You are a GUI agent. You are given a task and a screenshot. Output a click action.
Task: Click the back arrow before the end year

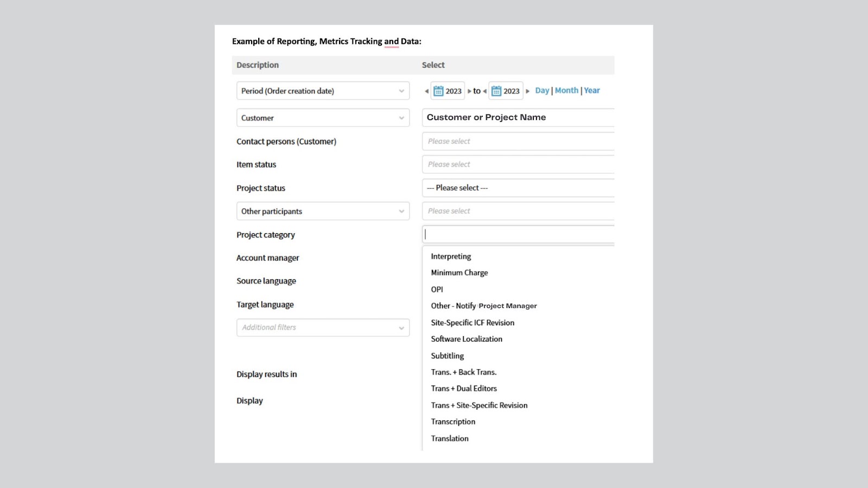click(484, 91)
